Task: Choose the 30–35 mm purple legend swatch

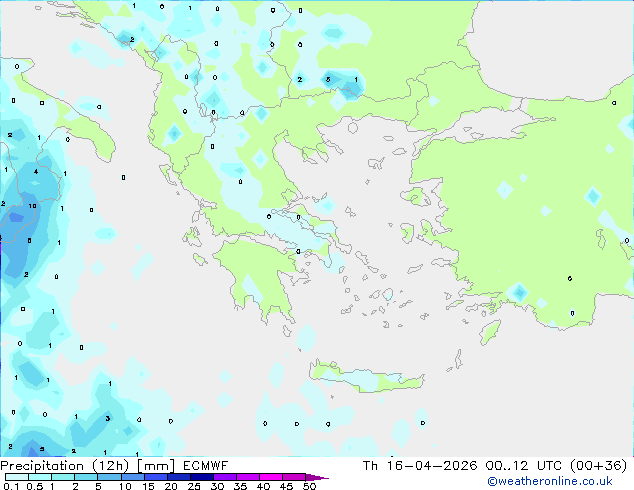Action: [225, 477]
